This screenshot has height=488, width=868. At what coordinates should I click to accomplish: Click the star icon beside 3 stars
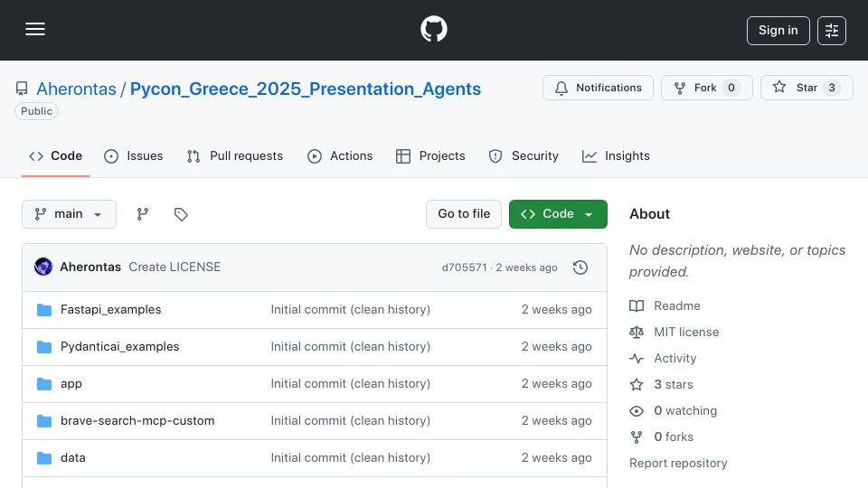click(x=637, y=385)
